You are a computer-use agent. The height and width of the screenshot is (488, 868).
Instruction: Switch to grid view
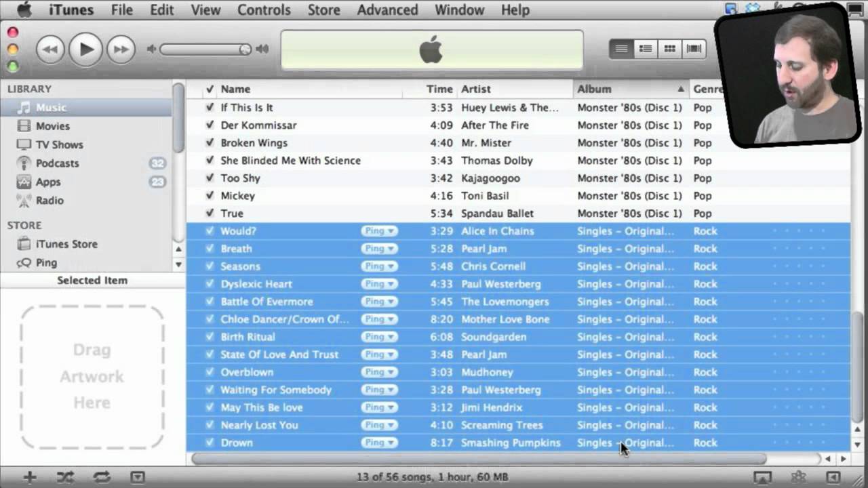click(x=670, y=49)
